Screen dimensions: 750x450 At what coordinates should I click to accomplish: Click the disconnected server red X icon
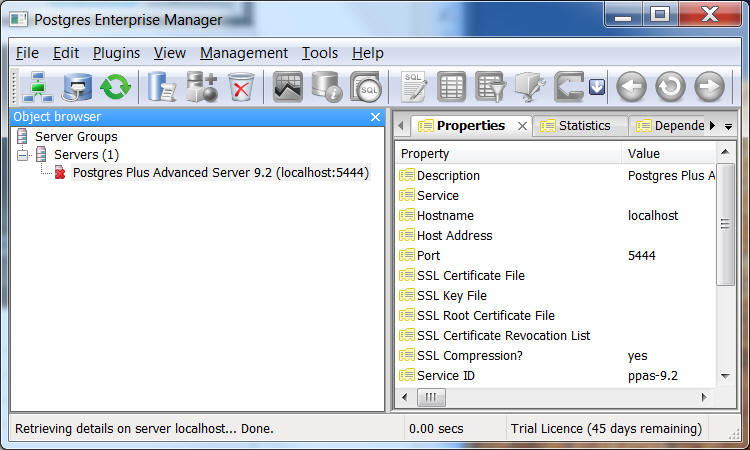[60, 172]
